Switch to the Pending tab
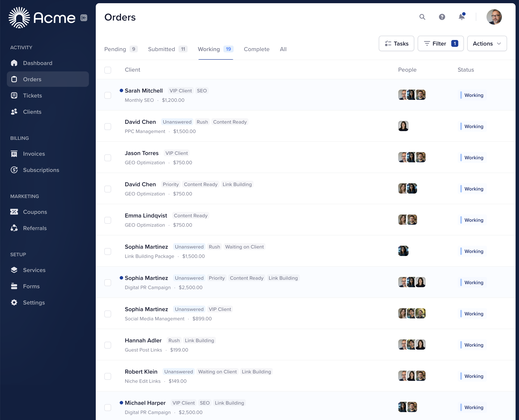 point(121,49)
